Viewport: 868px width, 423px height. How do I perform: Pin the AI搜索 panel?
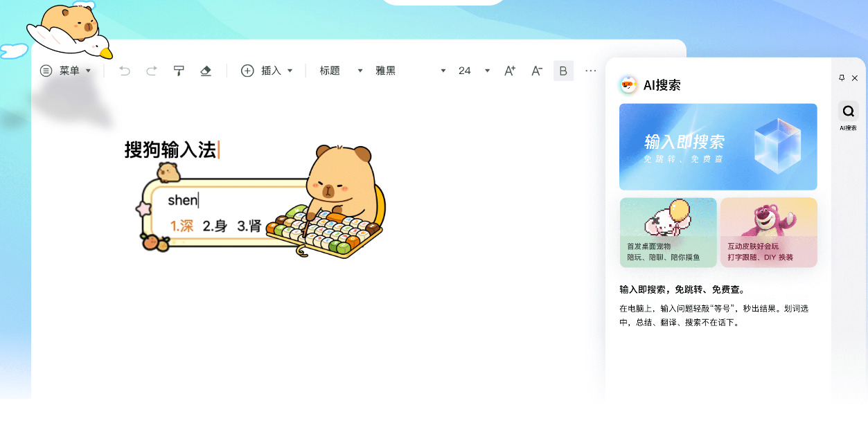[842, 78]
